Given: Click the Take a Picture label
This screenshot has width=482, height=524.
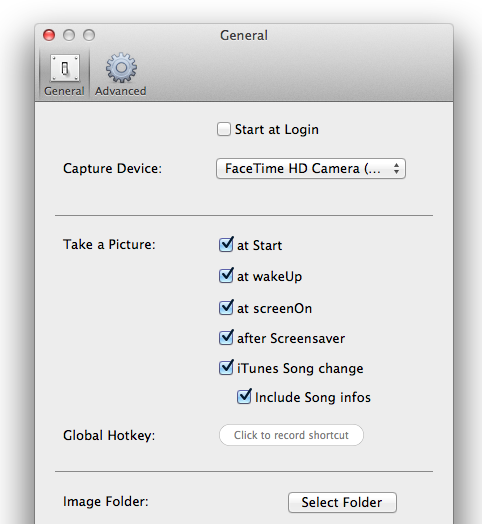Looking at the screenshot, I should coord(109,244).
